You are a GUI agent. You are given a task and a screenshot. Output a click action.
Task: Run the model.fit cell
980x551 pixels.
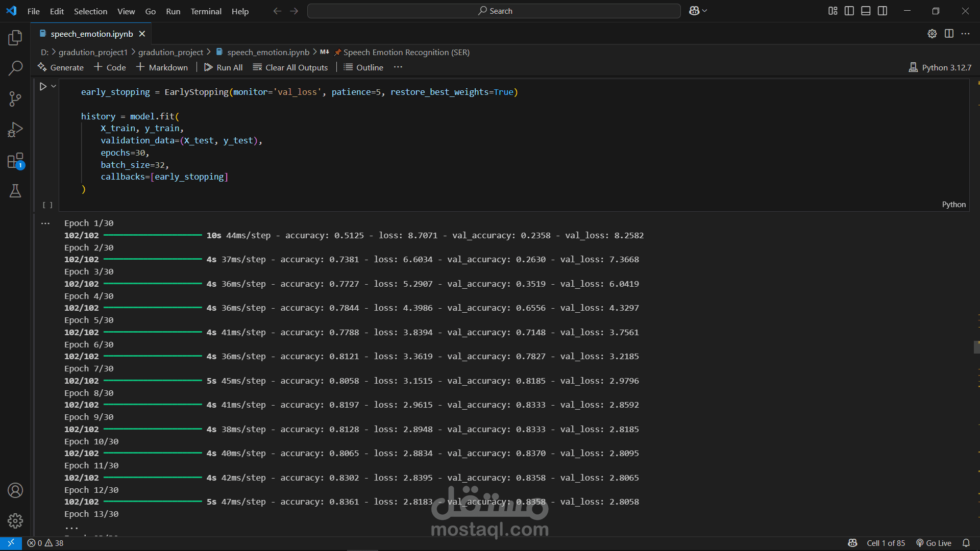(43, 87)
